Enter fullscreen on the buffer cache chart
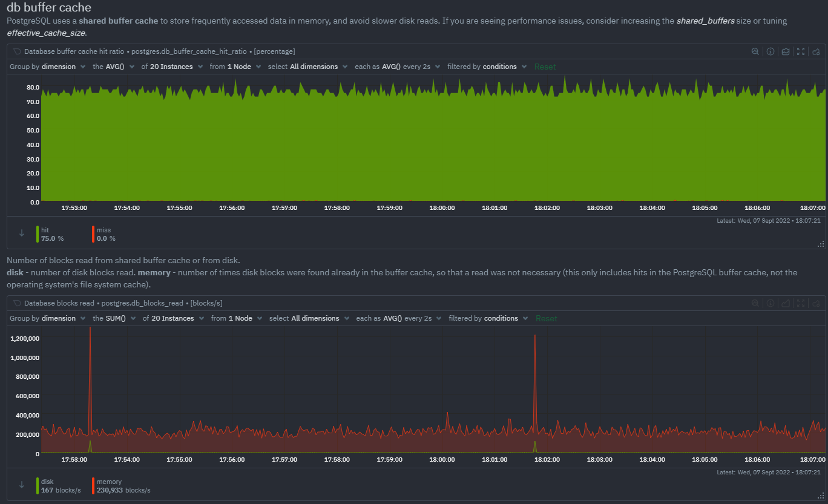The image size is (828, 504). coord(800,51)
